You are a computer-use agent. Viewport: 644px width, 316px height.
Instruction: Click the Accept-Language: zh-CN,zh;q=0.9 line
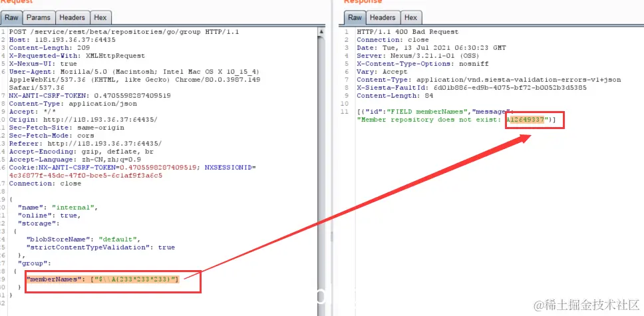tap(75, 160)
